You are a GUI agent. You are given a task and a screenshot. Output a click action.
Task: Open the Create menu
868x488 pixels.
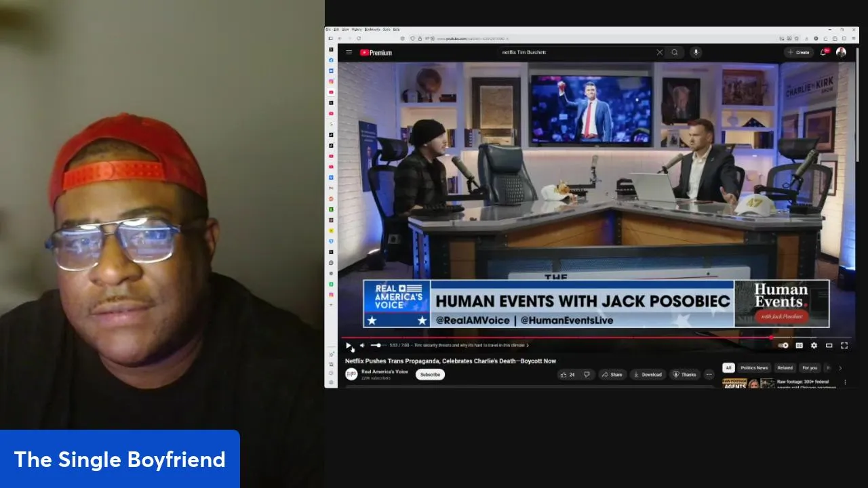(x=799, y=52)
